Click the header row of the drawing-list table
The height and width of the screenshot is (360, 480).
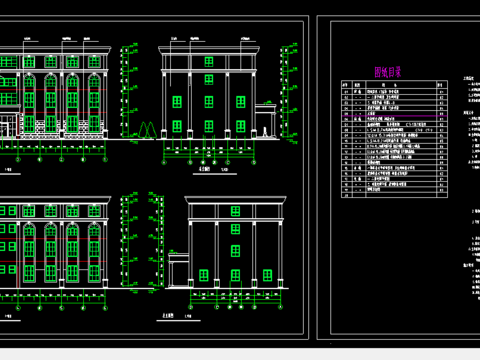tap(394, 85)
